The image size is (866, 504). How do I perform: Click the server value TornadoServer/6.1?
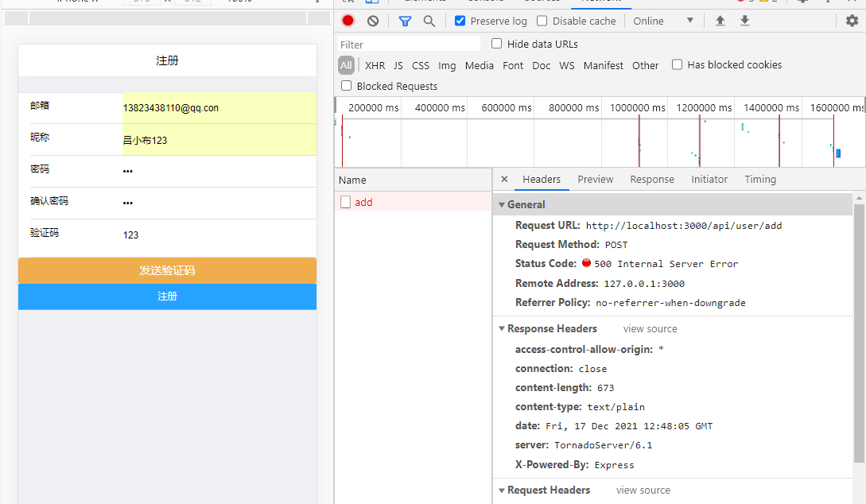[x=603, y=445]
